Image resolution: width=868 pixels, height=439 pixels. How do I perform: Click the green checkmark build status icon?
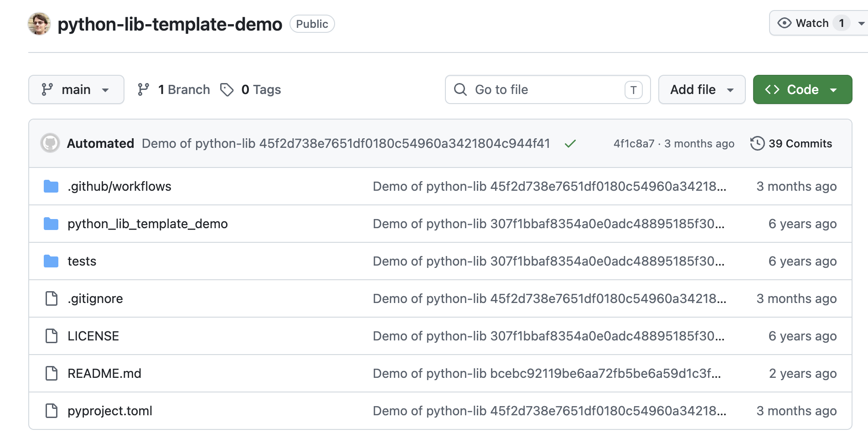[570, 143]
